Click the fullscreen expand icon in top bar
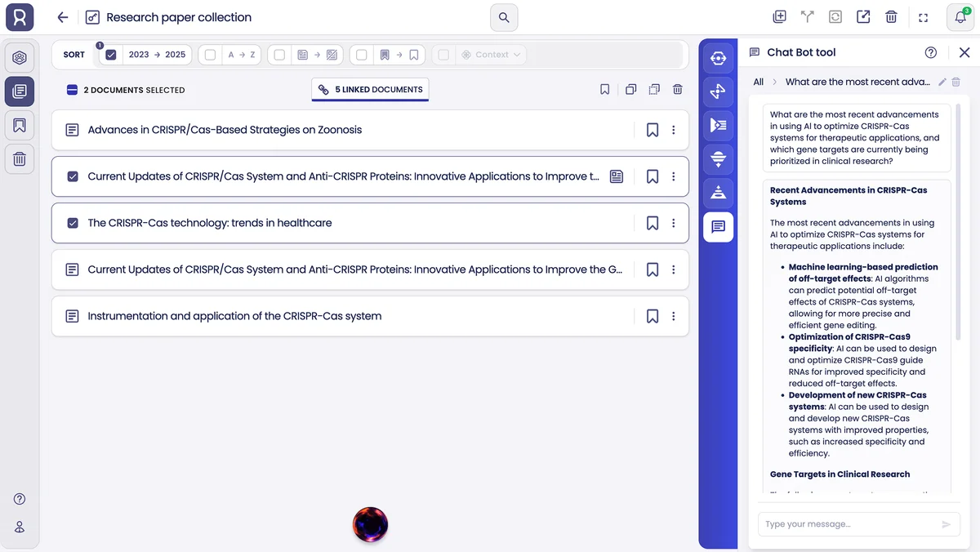This screenshot has width=980, height=552. tap(924, 16)
